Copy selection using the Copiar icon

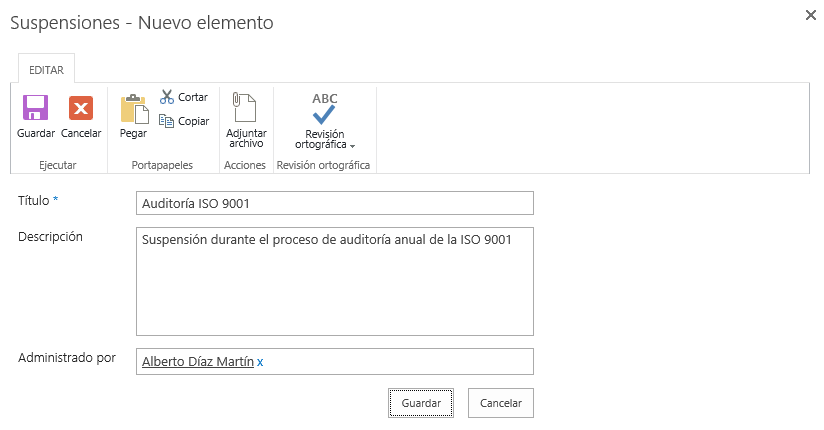point(167,121)
